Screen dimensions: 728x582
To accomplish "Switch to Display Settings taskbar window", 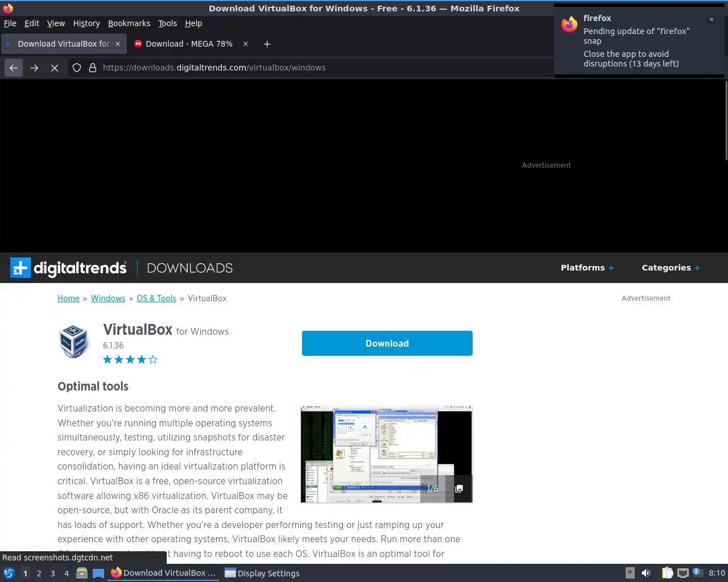I will pos(262,573).
